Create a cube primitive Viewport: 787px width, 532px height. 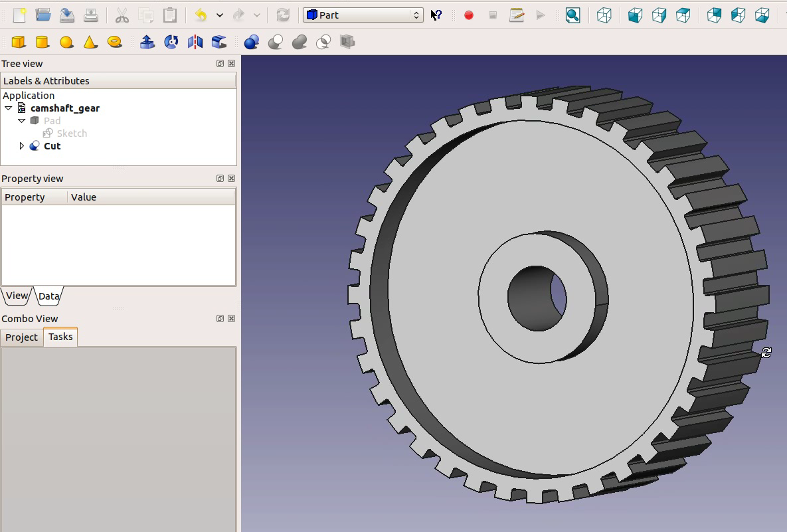(x=18, y=41)
